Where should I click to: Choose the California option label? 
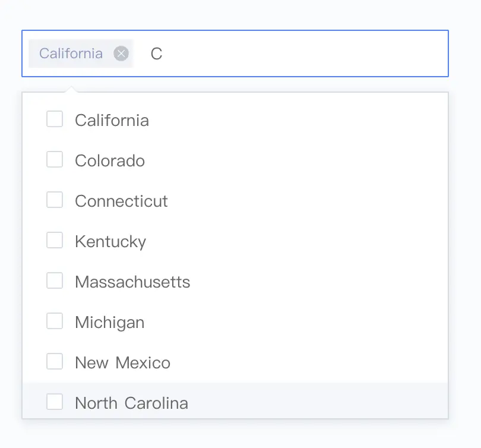pos(112,120)
